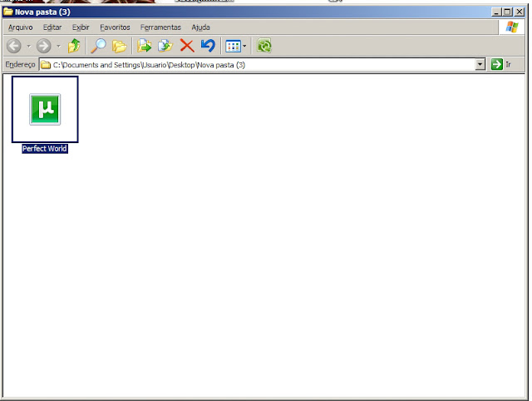Undo with the blue arrow icon
The image size is (532, 401).
pos(208,46)
